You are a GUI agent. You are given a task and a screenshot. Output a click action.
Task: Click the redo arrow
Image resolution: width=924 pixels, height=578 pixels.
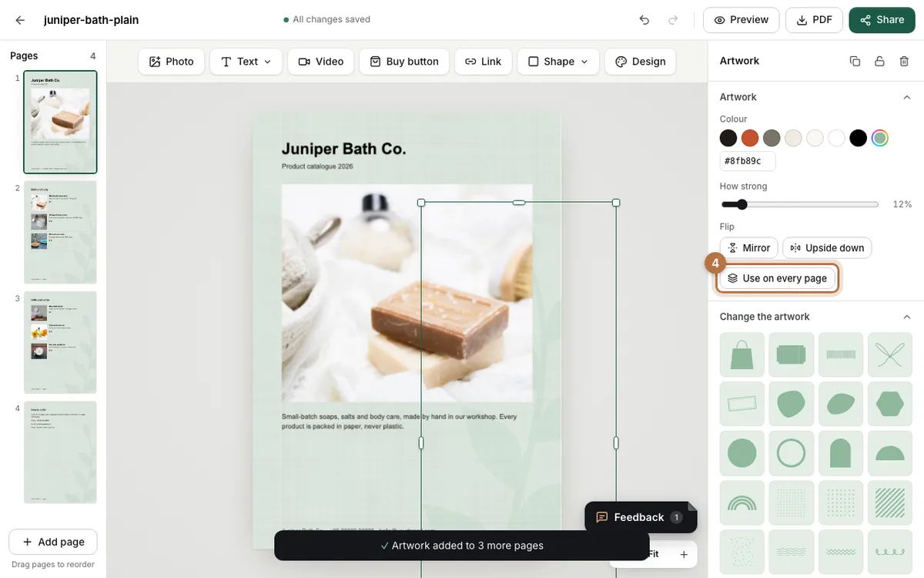pyautogui.click(x=673, y=20)
